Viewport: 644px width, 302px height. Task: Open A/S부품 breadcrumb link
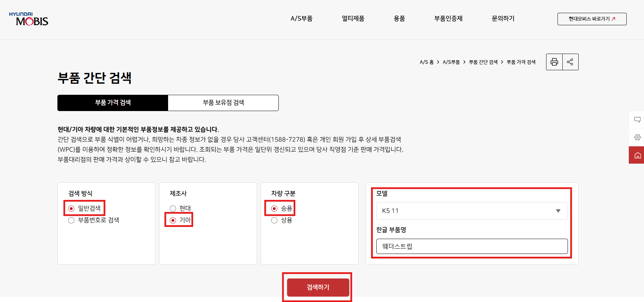click(451, 62)
